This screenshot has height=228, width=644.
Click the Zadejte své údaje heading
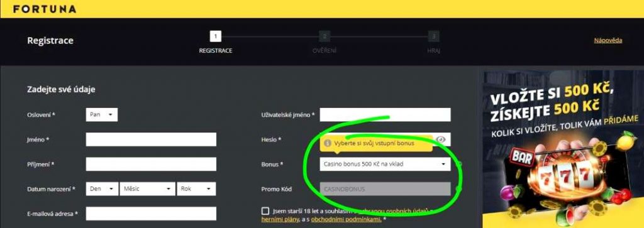pos(61,89)
